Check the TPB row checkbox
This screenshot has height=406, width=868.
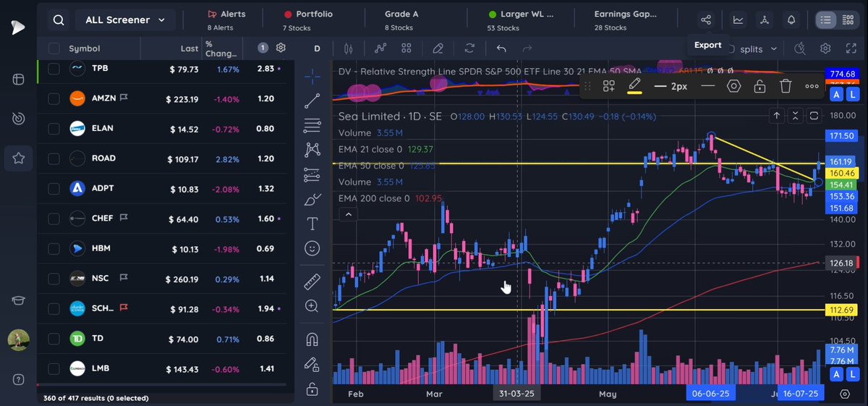54,69
